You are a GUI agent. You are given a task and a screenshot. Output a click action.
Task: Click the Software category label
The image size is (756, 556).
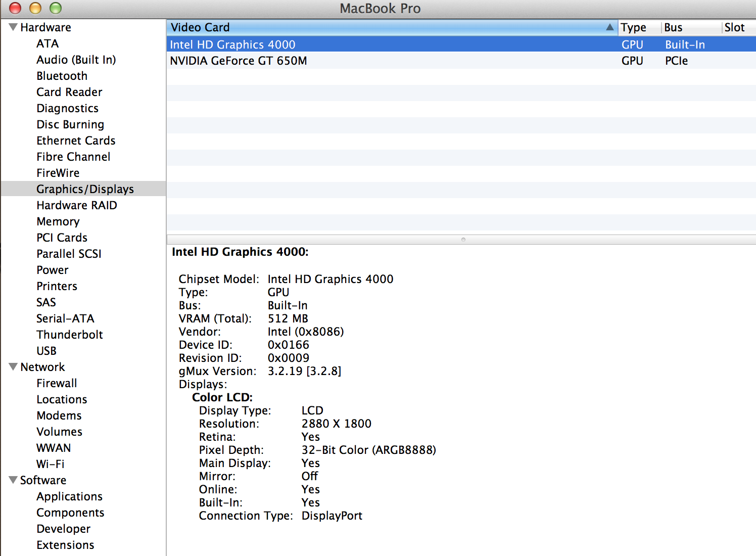(43, 480)
